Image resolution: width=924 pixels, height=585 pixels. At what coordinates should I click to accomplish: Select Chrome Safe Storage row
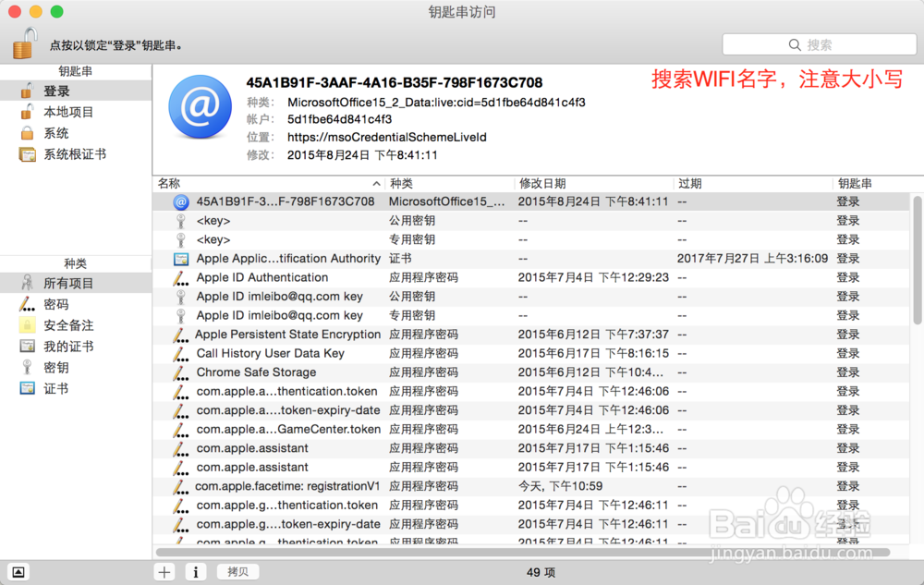pos(531,372)
